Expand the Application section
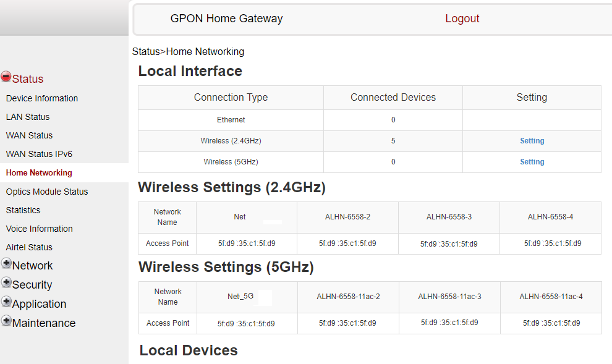 40,304
